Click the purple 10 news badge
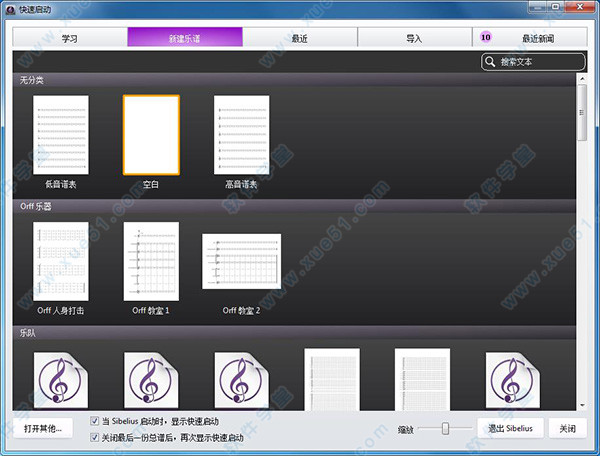600x456 pixels. [x=486, y=37]
